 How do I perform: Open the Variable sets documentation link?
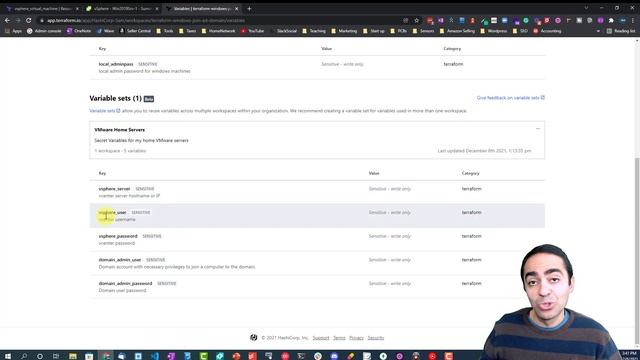coord(104,111)
